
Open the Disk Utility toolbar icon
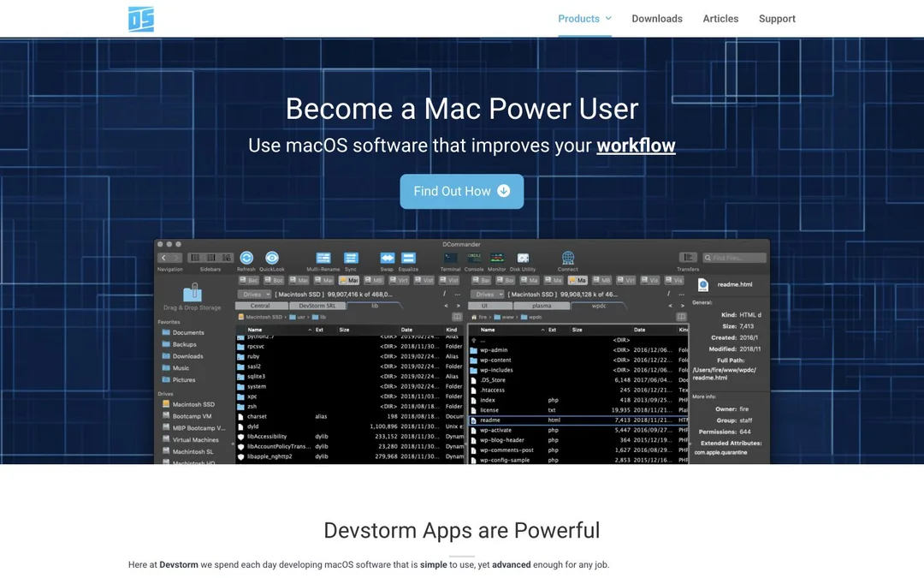tap(523, 258)
